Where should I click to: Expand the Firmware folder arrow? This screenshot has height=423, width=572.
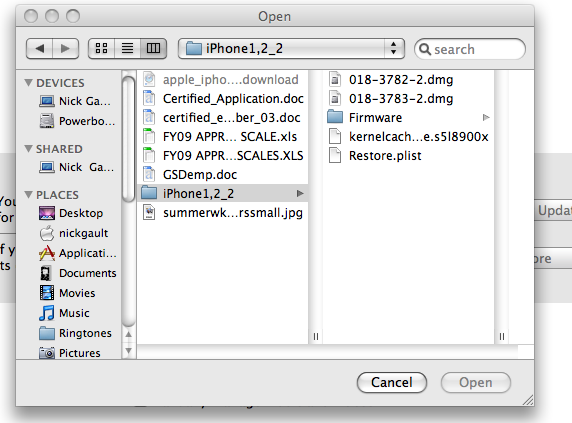486,117
